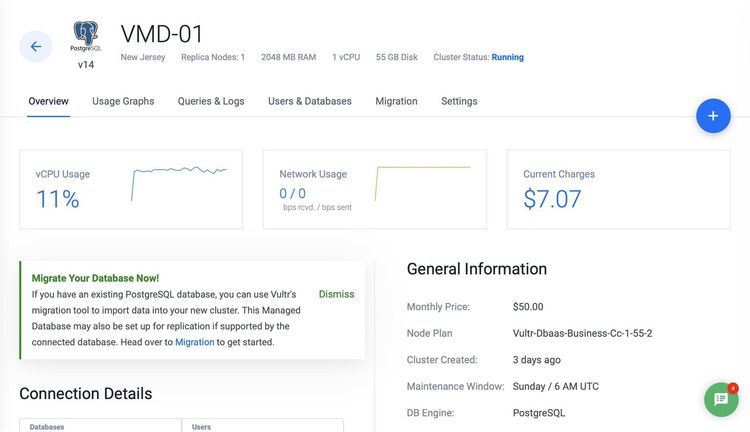Click the Databases column header
This screenshot has width=750, height=432.
point(47,427)
